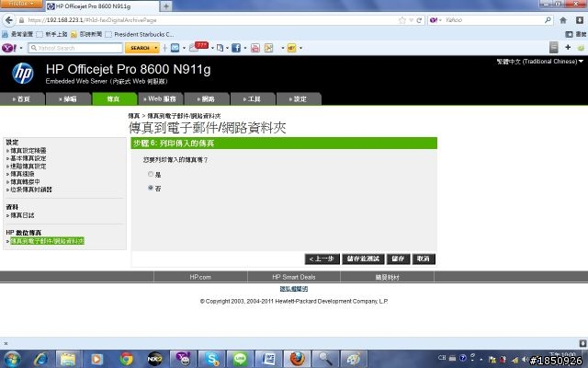Open Windows Explorer folder in taskbar
588x368 pixels.
click(68, 360)
